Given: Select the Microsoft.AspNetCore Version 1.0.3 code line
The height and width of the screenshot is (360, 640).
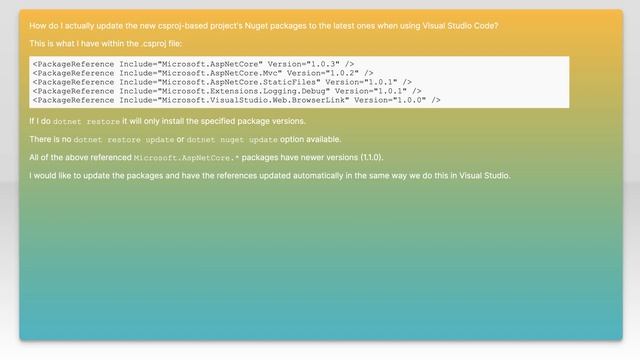Looking at the screenshot, I should (193, 64).
